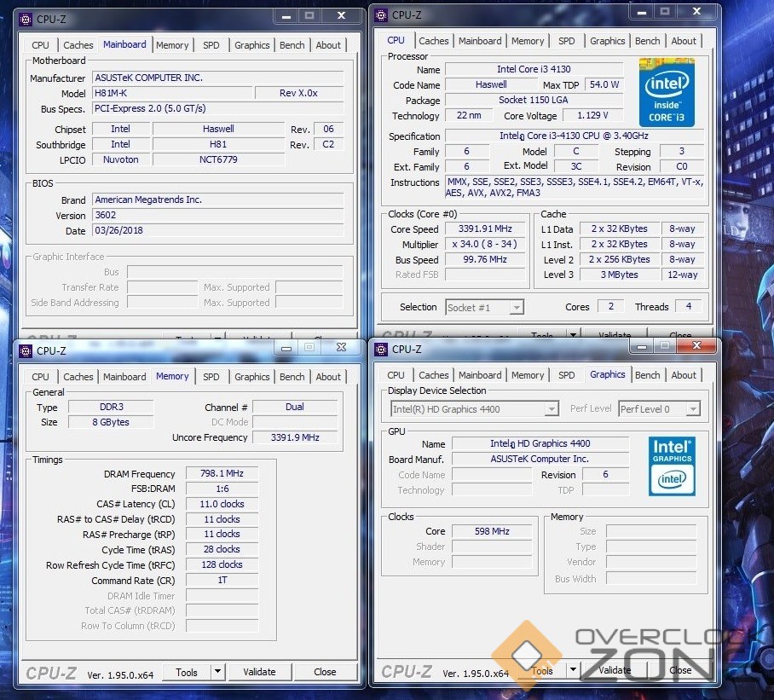Click the Southbridge model H81
This screenshot has height=700, width=774.
click(x=218, y=144)
